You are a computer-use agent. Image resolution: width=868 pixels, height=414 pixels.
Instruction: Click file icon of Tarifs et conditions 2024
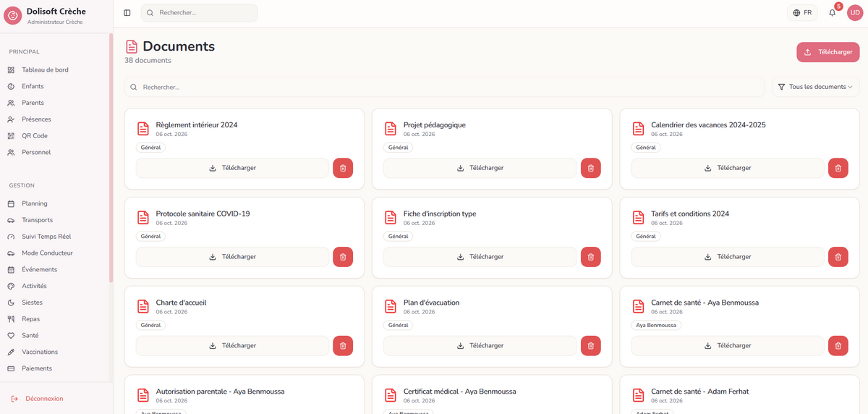point(638,218)
